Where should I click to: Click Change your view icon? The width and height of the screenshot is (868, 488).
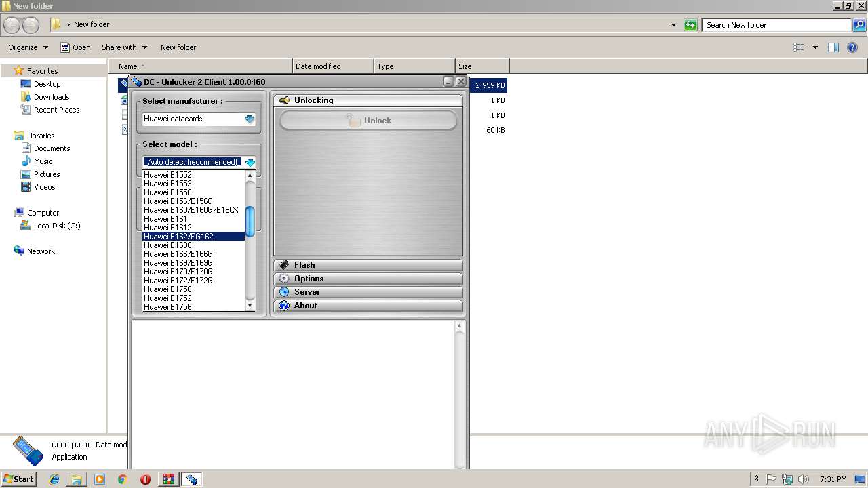click(799, 47)
